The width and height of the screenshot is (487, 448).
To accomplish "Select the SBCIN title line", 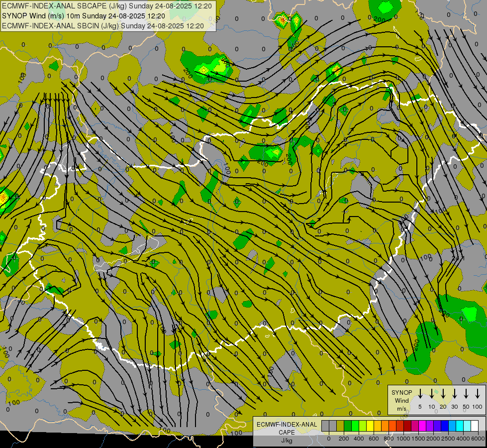I will tap(103, 26).
